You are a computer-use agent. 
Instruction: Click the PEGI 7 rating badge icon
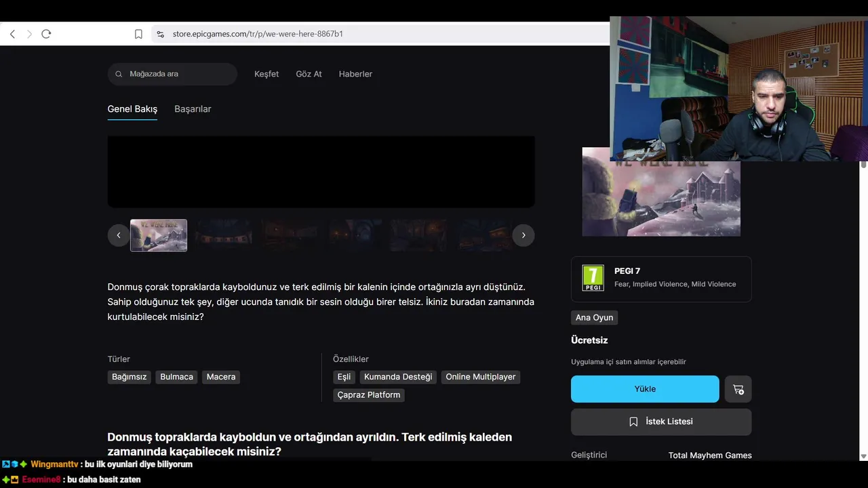click(x=593, y=279)
